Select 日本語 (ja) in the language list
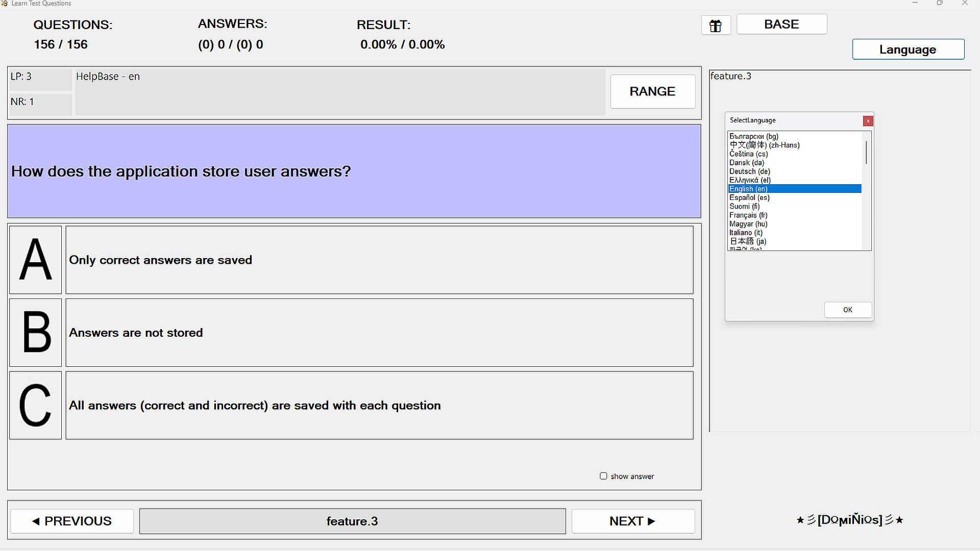This screenshot has width=980, height=551. click(x=747, y=241)
